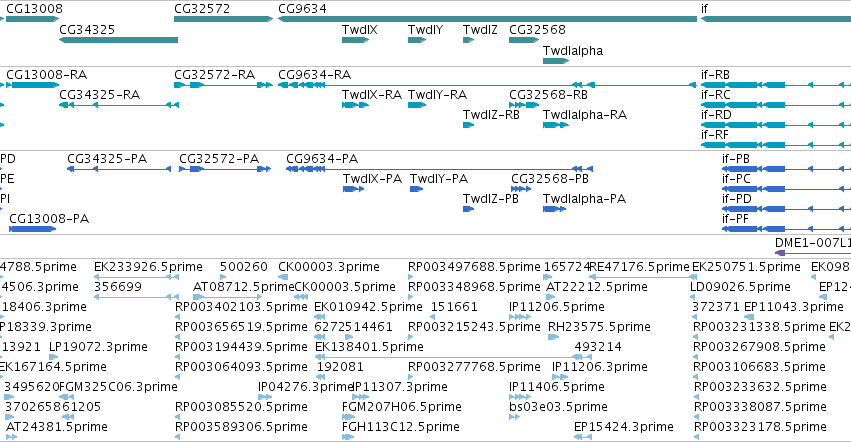Click transcript CG32568-RB

point(524,105)
